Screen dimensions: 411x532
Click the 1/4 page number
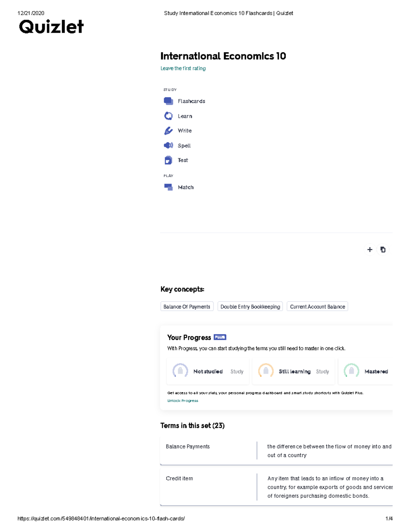pos(389,519)
